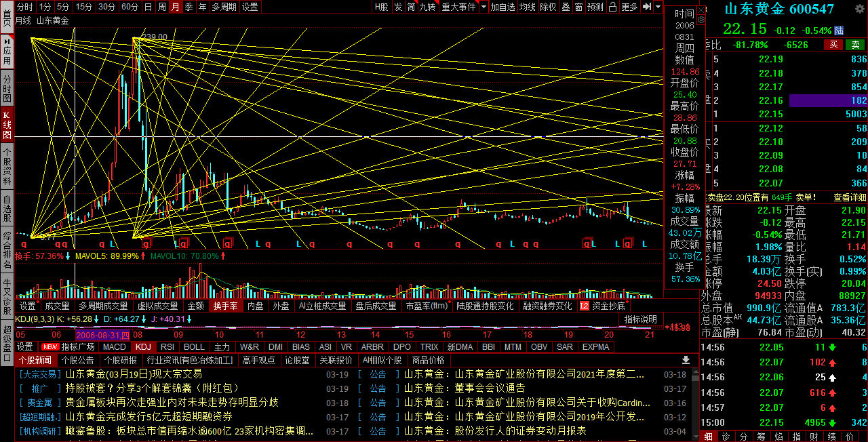Switch to the MACD indicator tab
Screen dimensions: 868x442
(x=114, y=346)
